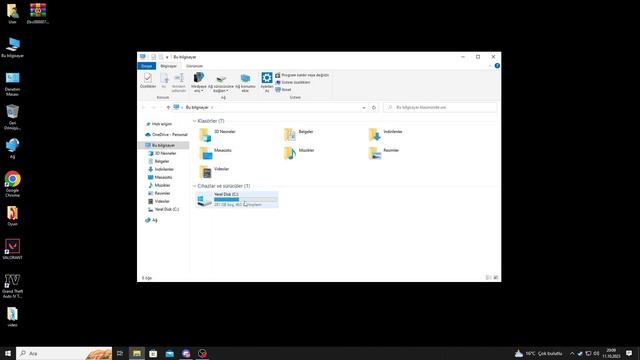This screenshot has height=360, width=640.
Task: Open the Dosya tab
Action: (147, 66)
